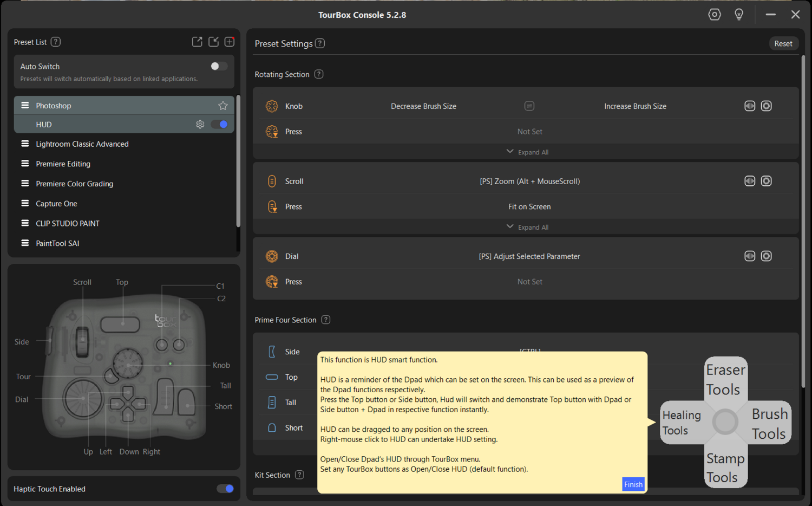Click the import preset icon
This screenshot has height=506, width=812.
click(214, 42)
